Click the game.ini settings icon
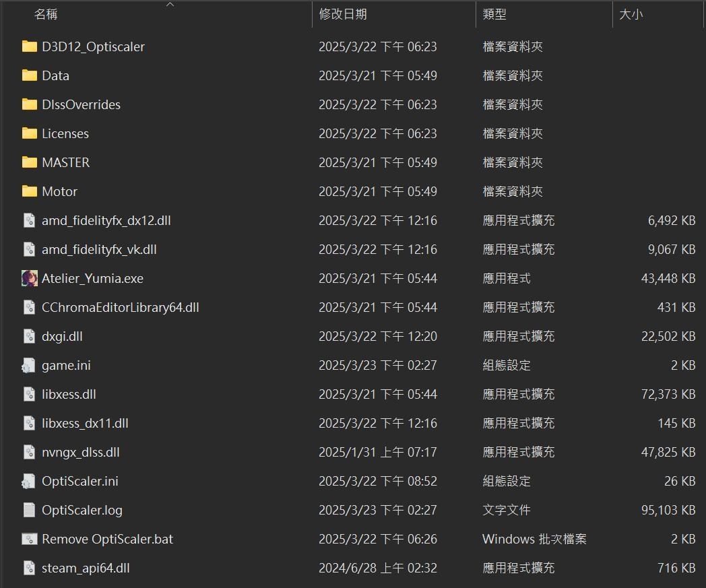706x588 pixels. (x=30, y=365)
